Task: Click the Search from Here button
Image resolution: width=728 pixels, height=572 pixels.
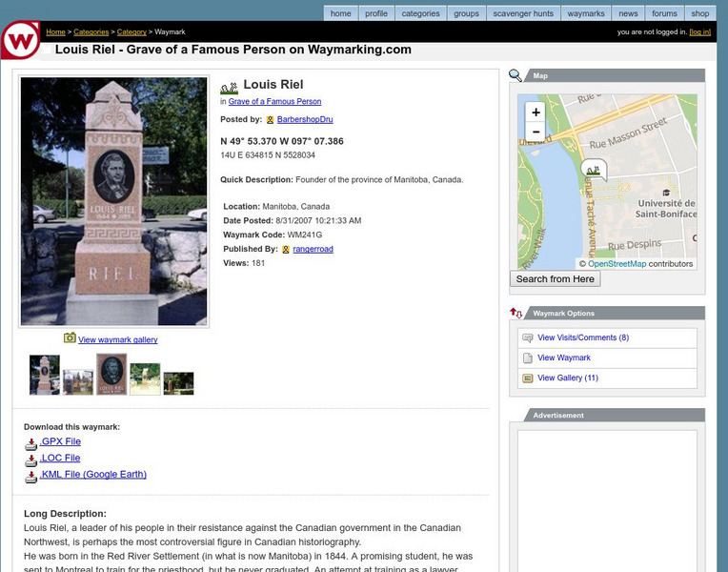Action: pyautogui.click(x=556, y=278)
